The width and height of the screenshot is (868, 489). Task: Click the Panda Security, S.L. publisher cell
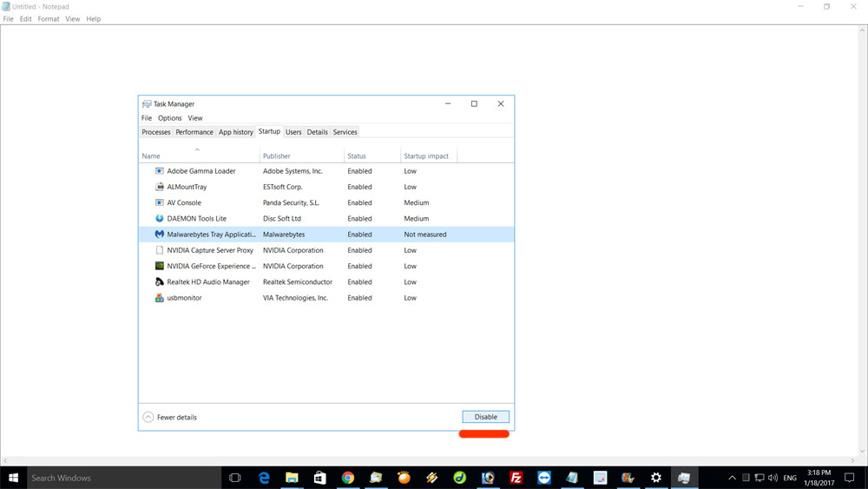(x=291, y=202)
